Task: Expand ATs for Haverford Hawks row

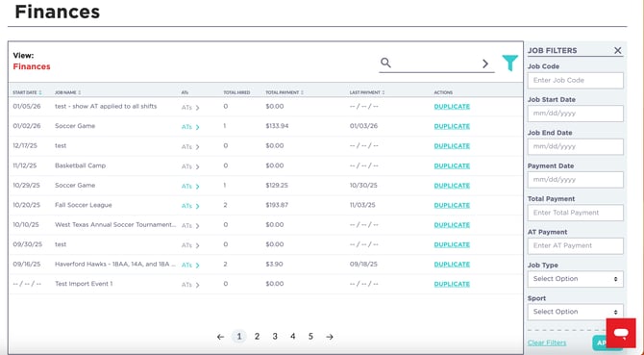Action: (x=190, y=265)
